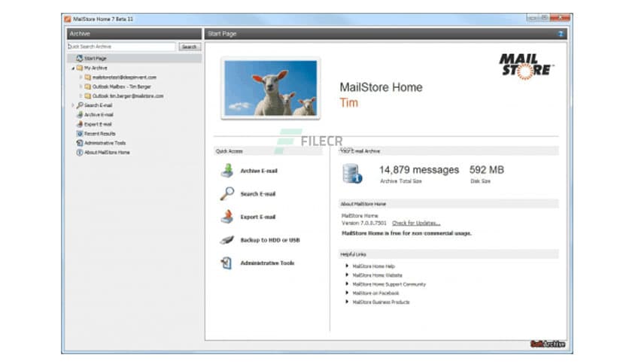The height and width of the screenshot is (364, 629).
Task: Open About MailStore Home in sidebar
Action: coord(106,152)
